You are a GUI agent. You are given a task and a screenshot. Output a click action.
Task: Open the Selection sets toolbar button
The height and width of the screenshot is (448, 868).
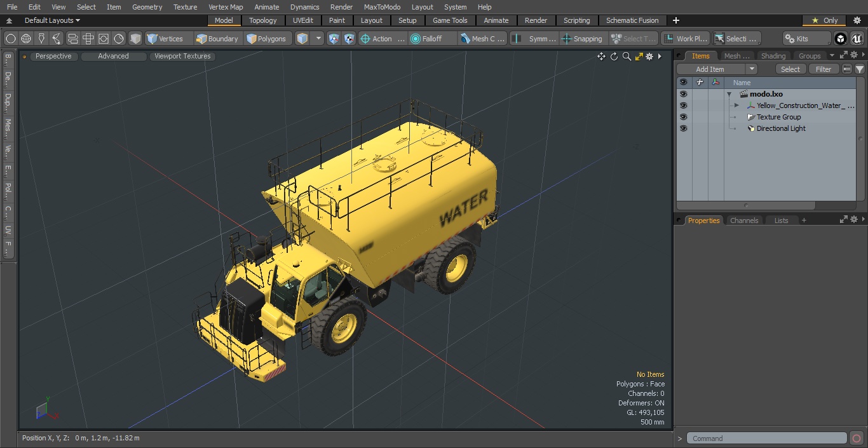pyautogui.click(x=736, y=39)
